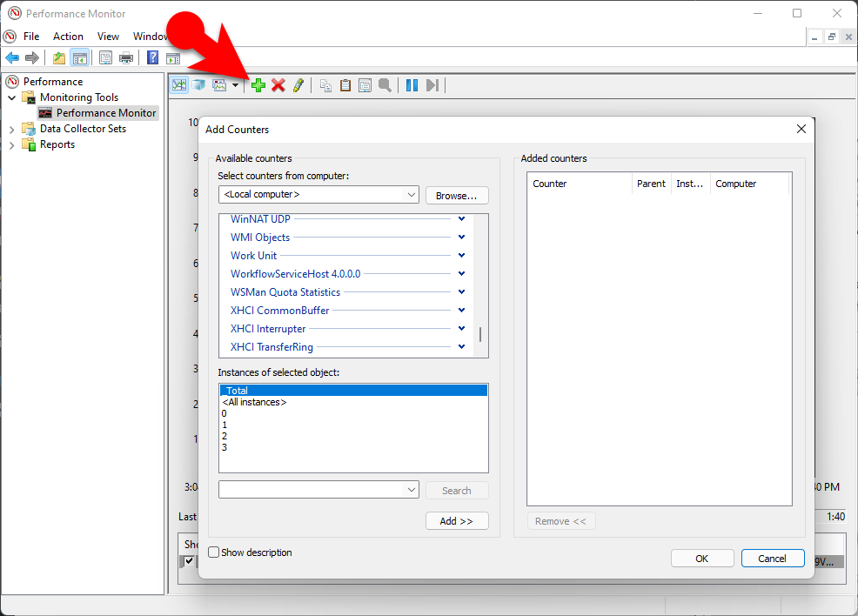Click the Change graph type icon
This screenshot has width=858, height=616.
coord(219,85)
